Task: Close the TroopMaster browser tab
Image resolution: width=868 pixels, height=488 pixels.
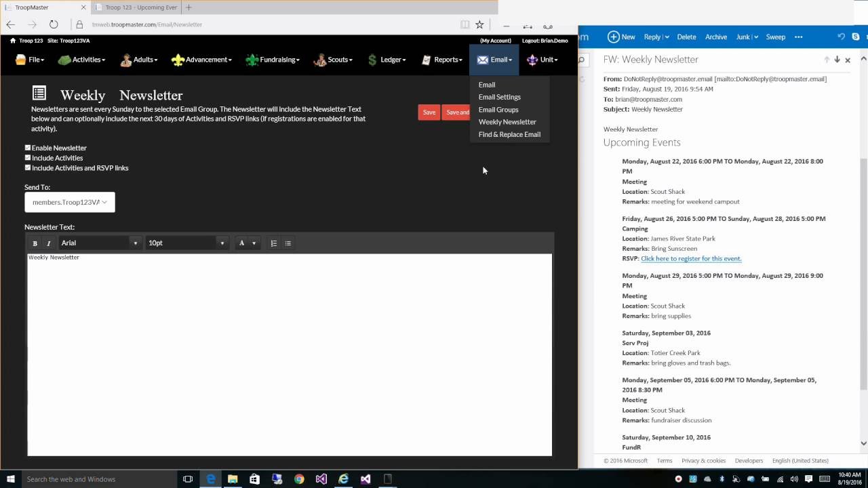Action: pos(83,7)
